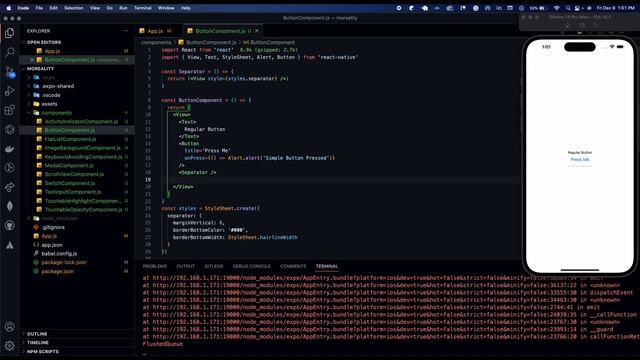Open the Window menu
The height and width of the screenshot is (360, 640).
pos(166,8)
